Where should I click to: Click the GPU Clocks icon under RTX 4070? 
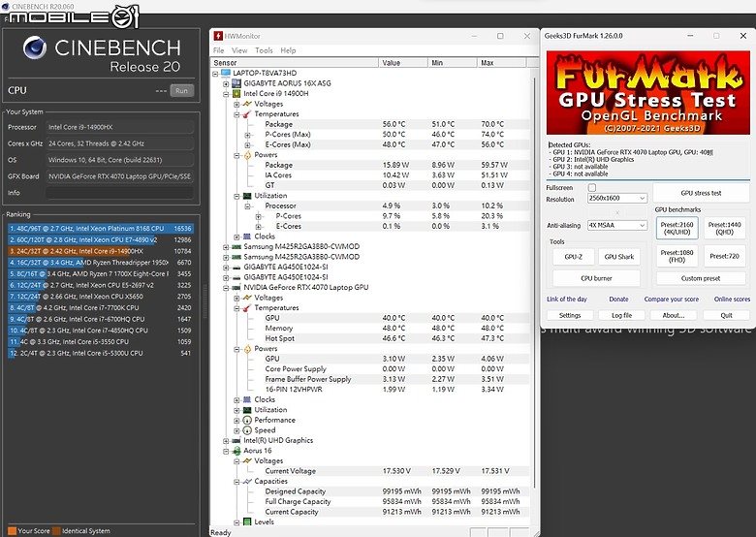[x=247, y=399]
